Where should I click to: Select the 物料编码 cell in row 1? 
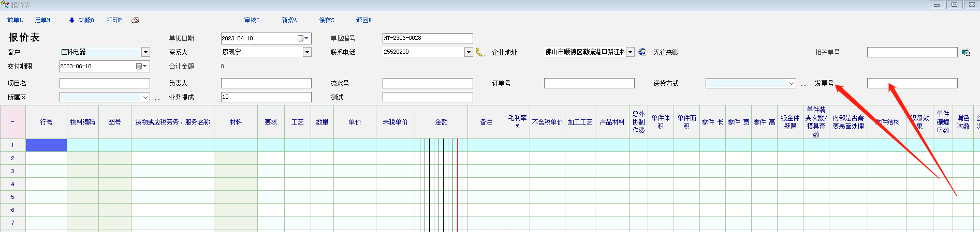(x=82, y=145)
